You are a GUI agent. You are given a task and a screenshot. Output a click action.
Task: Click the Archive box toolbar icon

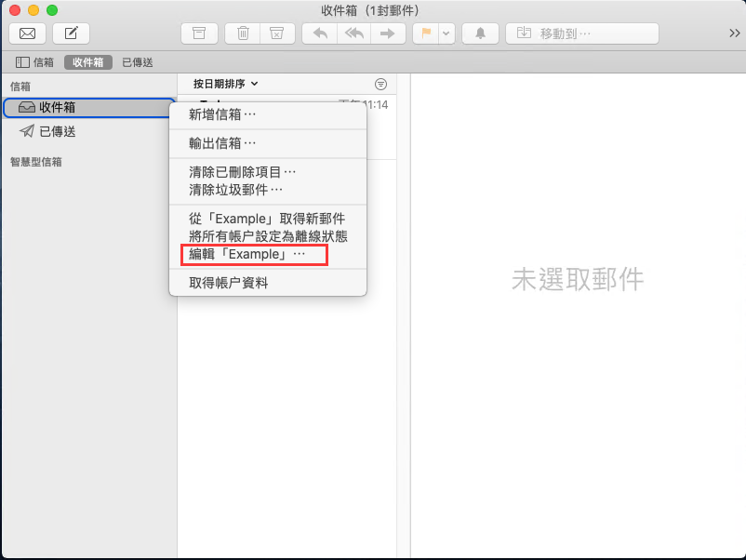click(198, 33)
